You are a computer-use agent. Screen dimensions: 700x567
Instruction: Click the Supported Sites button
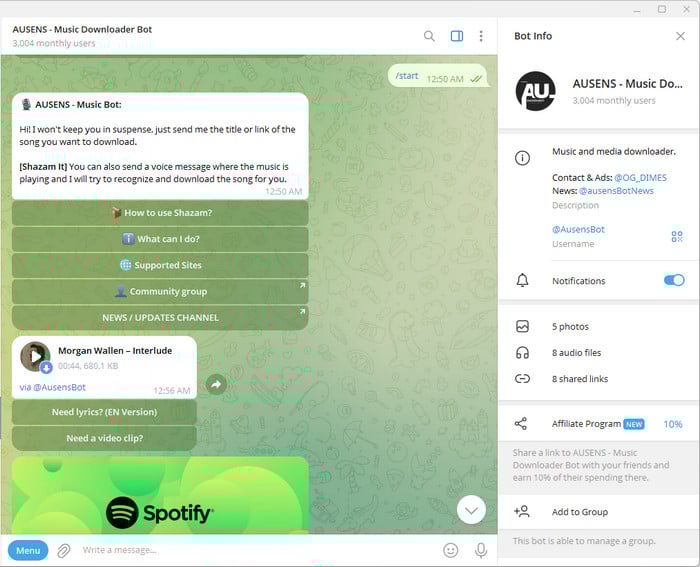click(160, 265)
